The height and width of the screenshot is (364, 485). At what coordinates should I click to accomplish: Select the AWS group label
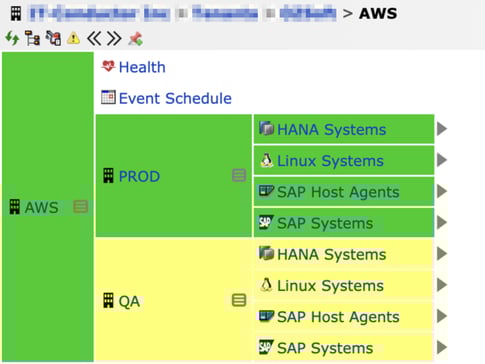pyautogui.click(x=41, y=207)
